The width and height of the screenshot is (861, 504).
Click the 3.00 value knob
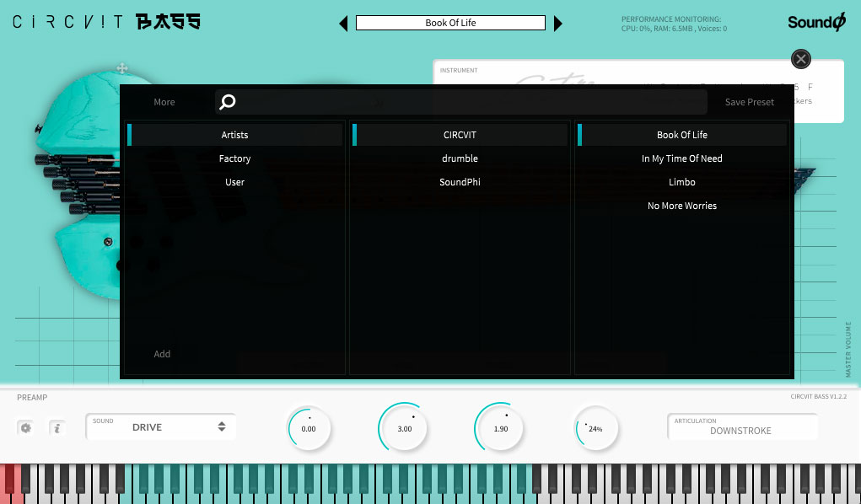(x=404, y=428)
